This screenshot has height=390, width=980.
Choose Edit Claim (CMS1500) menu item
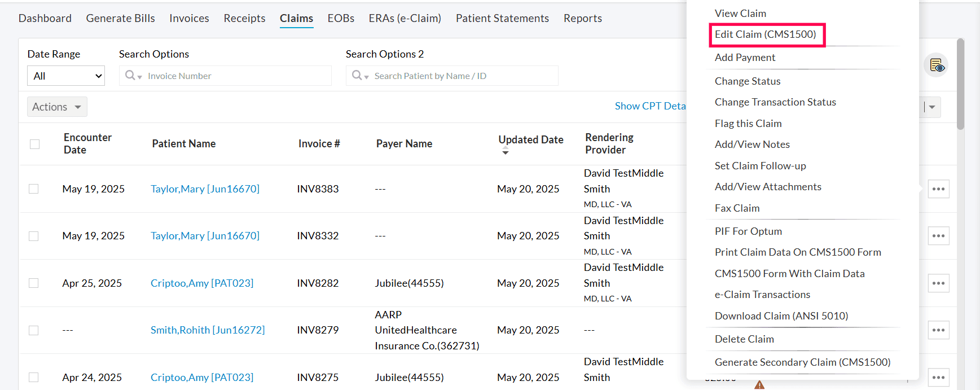(x=766, y=34)
